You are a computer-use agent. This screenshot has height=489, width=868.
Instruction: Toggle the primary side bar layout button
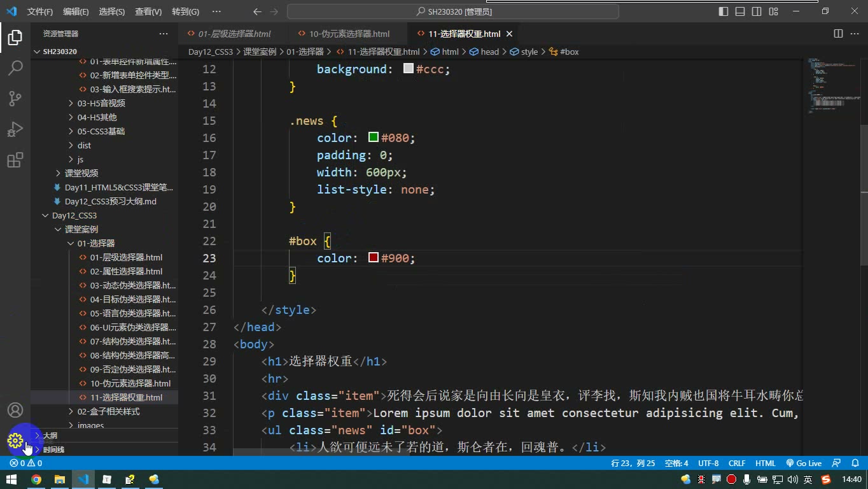click(724, 11)
